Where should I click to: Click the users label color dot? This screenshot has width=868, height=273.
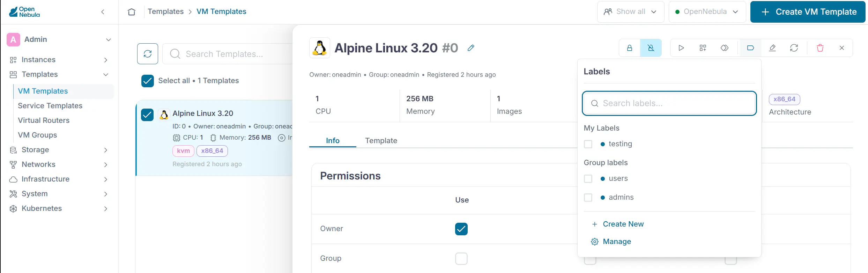click(x=602, y=178)
